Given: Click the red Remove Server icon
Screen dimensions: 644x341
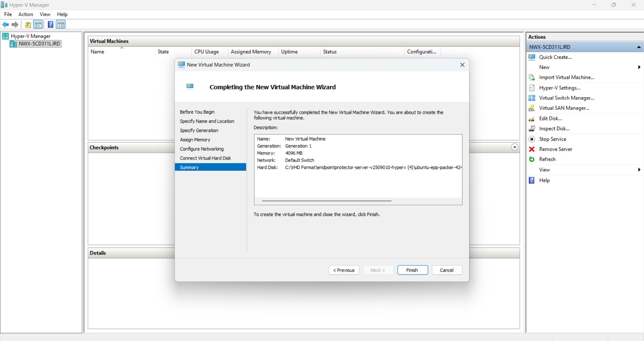Looking at the screenshot, I should click(x=532, y=149).
